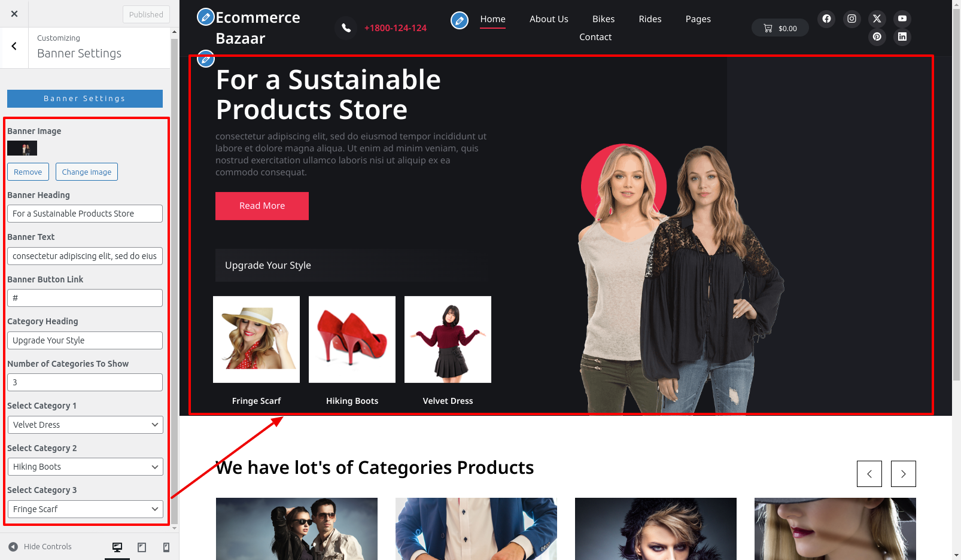This screenshot has width=961, height=560.
Task: Click the edit pencil beside site title
Action: 206,17
